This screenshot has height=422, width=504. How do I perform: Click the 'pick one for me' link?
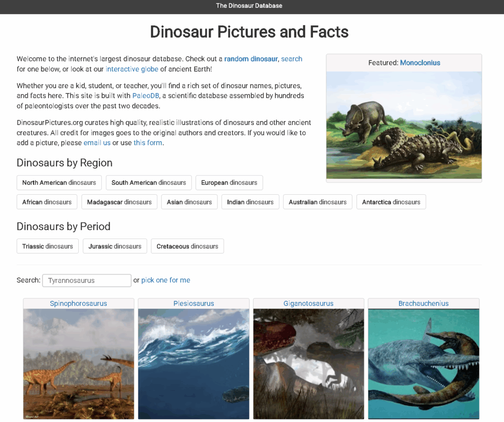pyautogui.click(x=165, y=280)
